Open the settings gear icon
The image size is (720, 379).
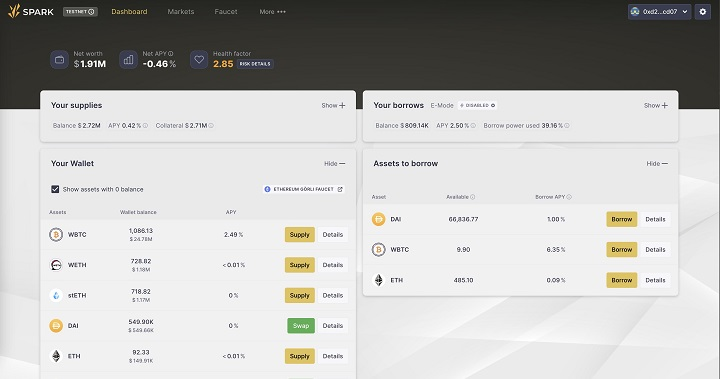click(x=703, y=11)
